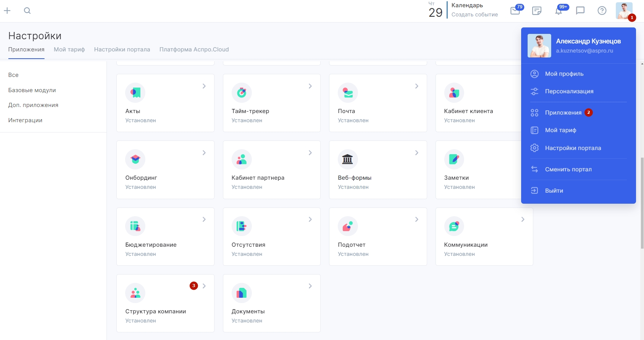Select the Все filter in sidebar
The width and height of the screenshot is (644, 340).
click(x=13, y=75)
